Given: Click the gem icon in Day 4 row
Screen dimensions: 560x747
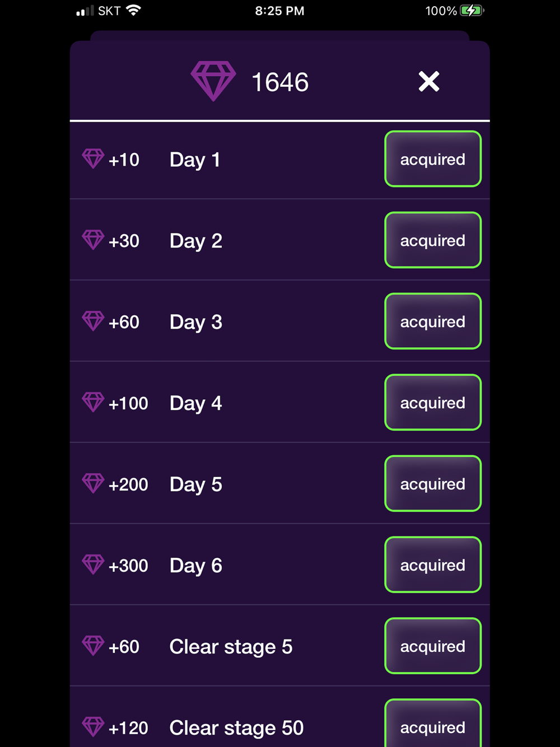Looking at the screenshot, I should click(x=93, y=402).
